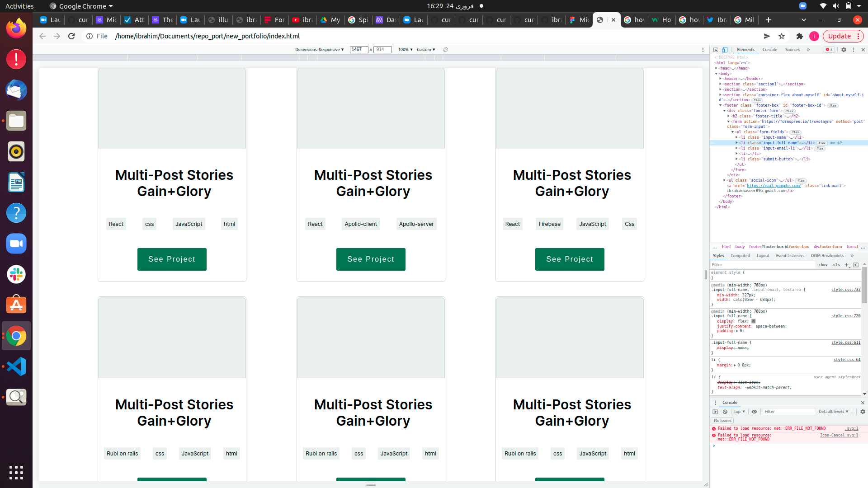Click the new style rule plus icon
Screen dimensions: 868x488
(x=847, y=265)
